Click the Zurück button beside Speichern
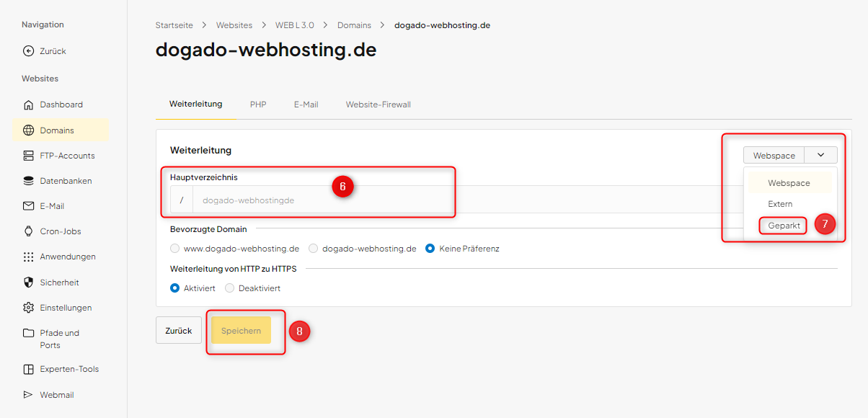868x418 pixels. [179, 330]
